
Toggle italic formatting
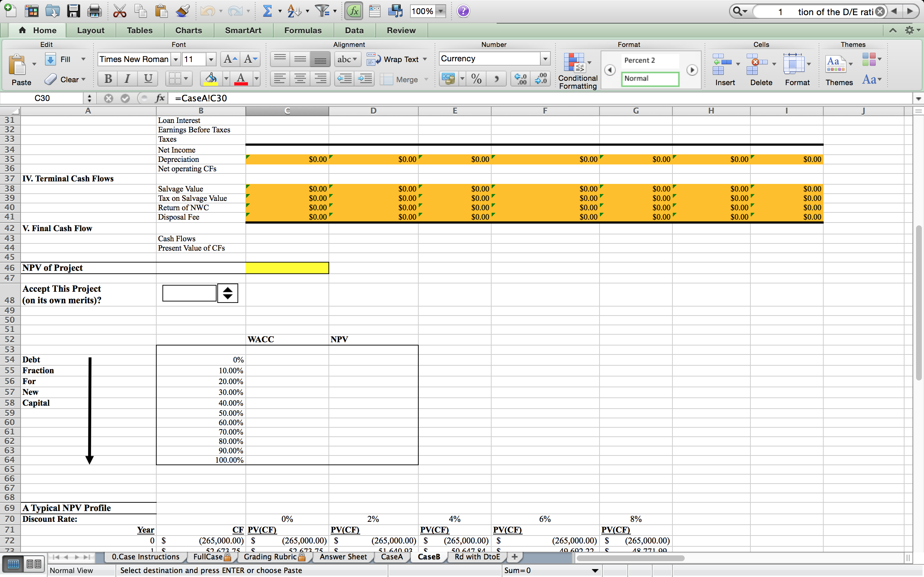pyautogui.click(x=127, y=79)
